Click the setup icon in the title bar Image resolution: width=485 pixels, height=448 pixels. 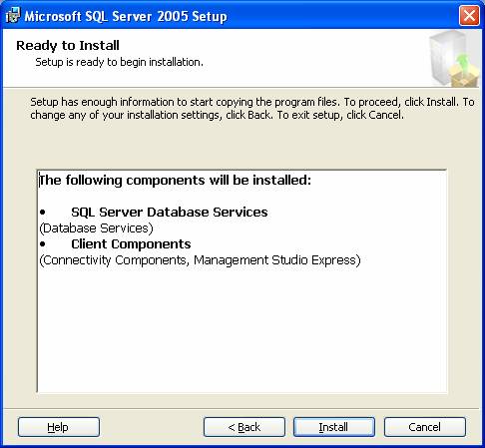point(13,15)
